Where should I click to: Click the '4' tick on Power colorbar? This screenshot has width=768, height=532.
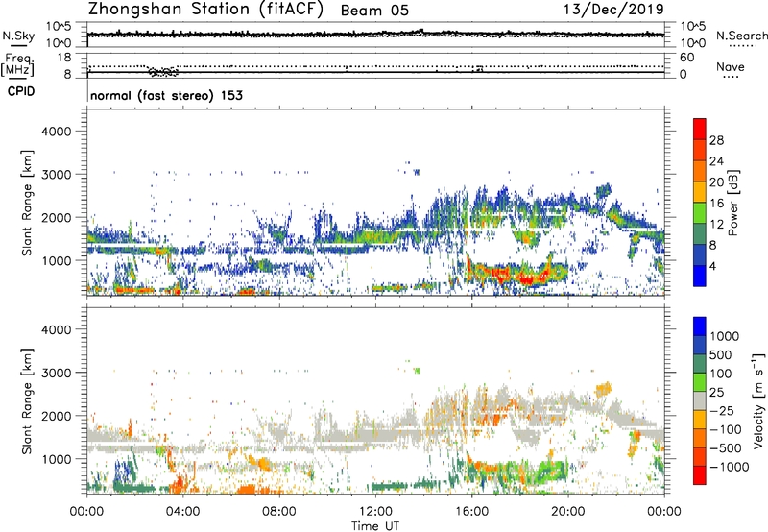tap(713, 266)
